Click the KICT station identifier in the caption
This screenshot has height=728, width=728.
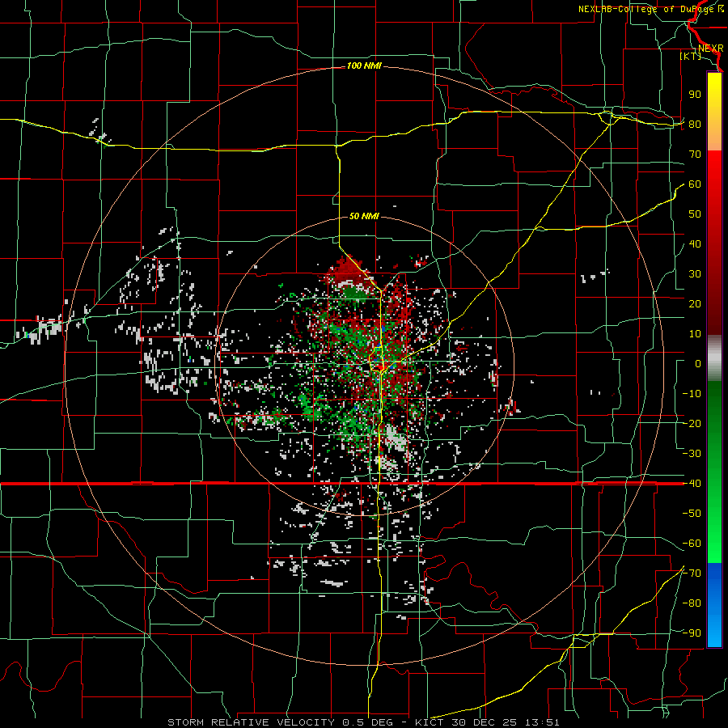[x=431, y=722]
